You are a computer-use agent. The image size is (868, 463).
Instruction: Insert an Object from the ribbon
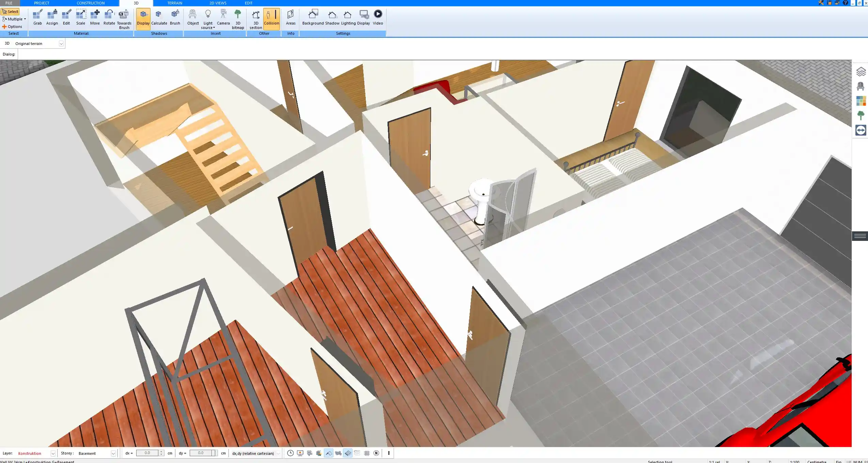193,18
